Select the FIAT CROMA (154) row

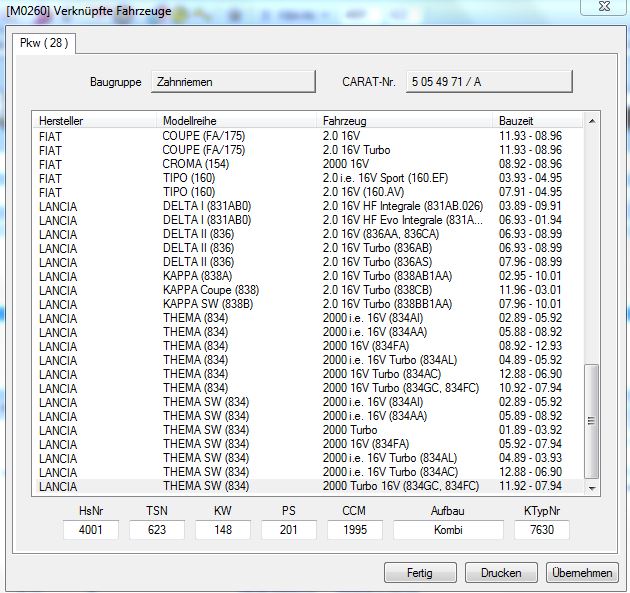point(309,164)
